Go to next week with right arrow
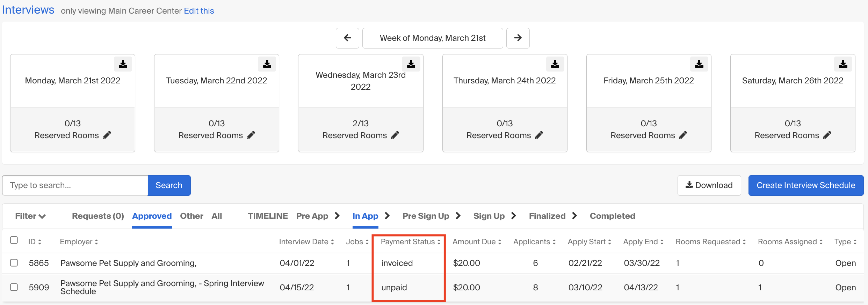Image resolution: width=868 pixels, height=305 pixels. pos(518,38)
